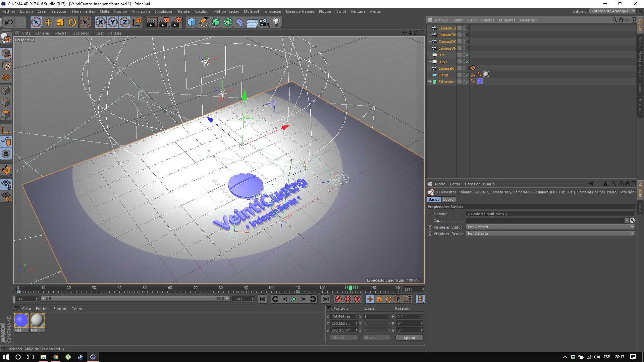Screen dimensions: 644x362
Task: Switch to Model mode in left sidebar
Action: click(6, 54)
